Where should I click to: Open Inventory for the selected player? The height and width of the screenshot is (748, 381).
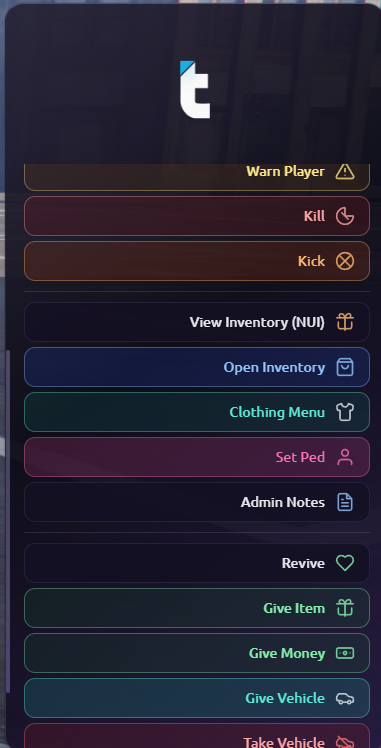(x=197, y=367)
